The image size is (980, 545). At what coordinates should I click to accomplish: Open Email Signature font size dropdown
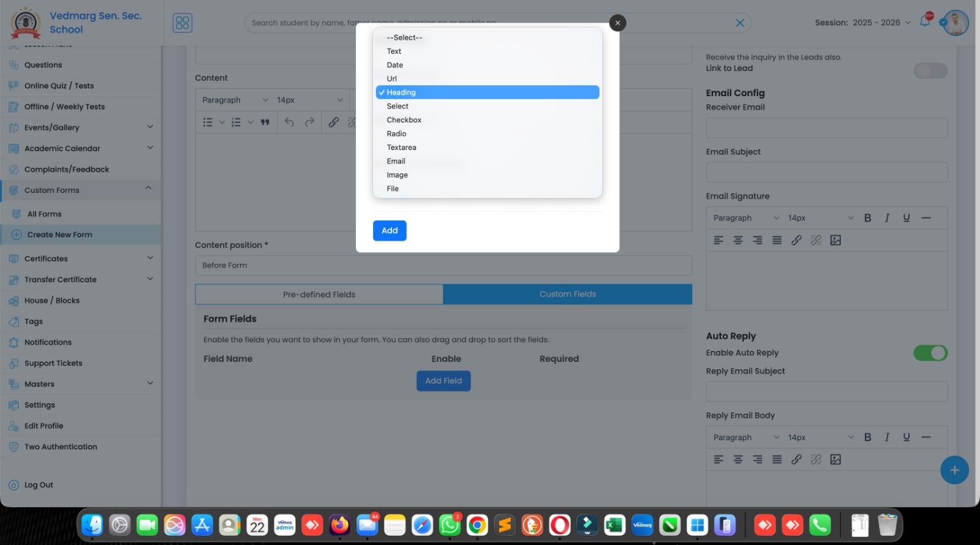pyautogui.click(x=820, y=218)
